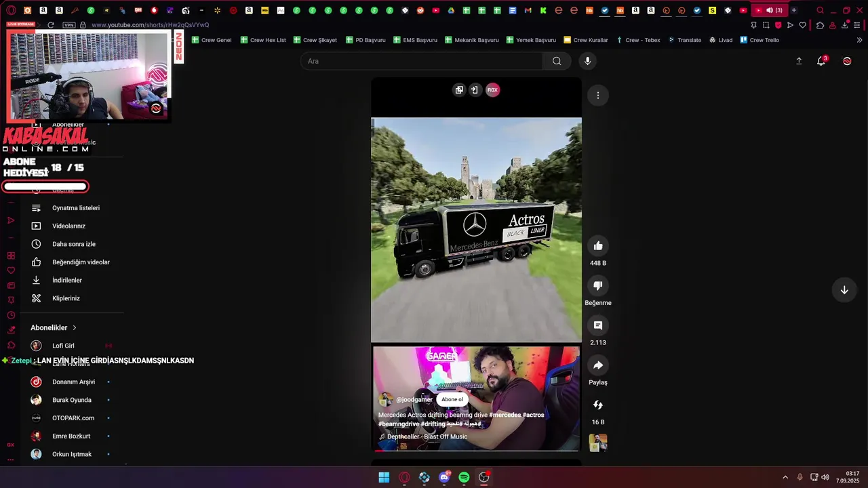Viewport: 868px width, 488px height.
Task: Share the short via Paylaş icon
Action: coord(598,366)
